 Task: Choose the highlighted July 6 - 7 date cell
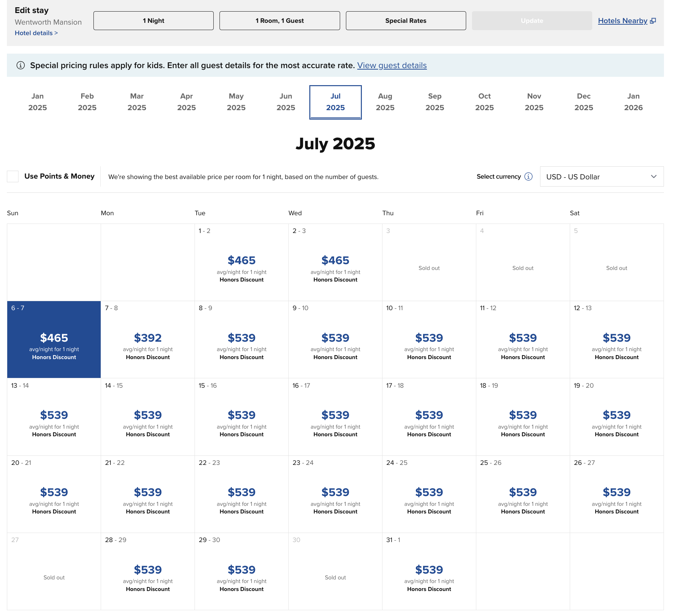[x=54, y=340]
